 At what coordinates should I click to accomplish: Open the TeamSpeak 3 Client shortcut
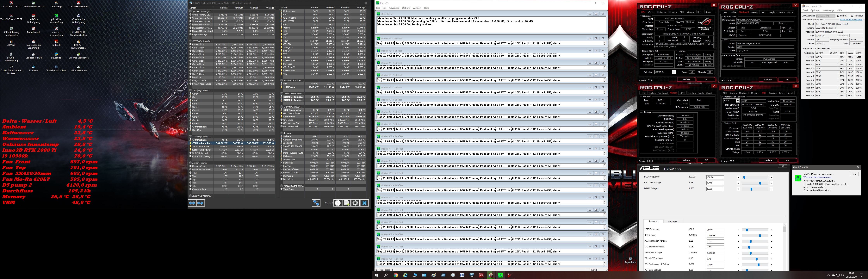tap(56, 69)
